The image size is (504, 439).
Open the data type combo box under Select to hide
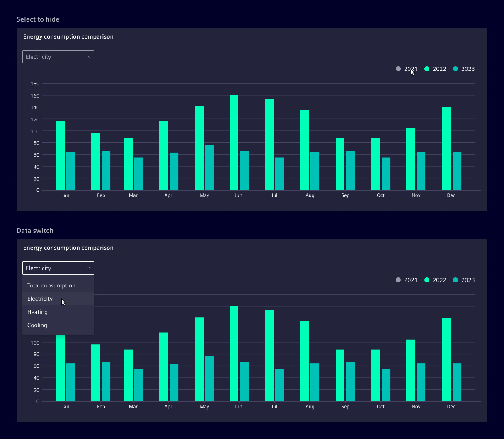coord(58,57)
